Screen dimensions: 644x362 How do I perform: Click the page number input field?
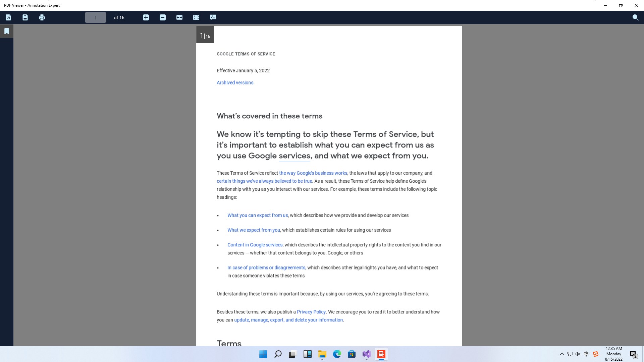point(96,17)
